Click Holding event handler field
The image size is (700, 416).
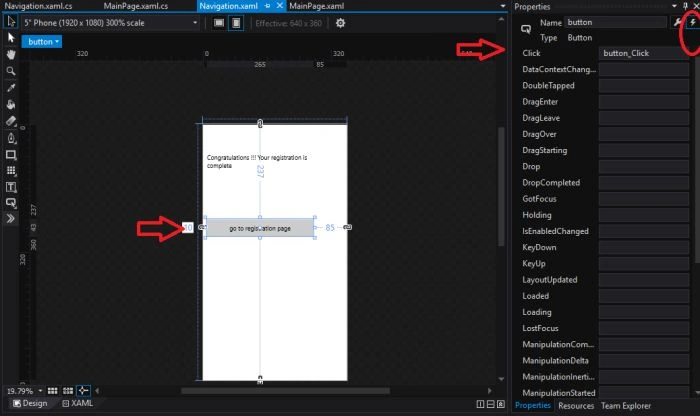[643, 215]
